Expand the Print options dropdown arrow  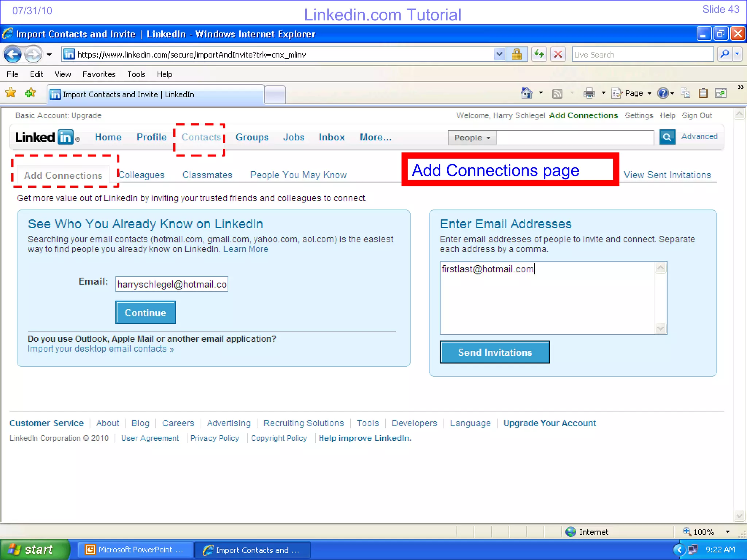click(x=604, y=93)
